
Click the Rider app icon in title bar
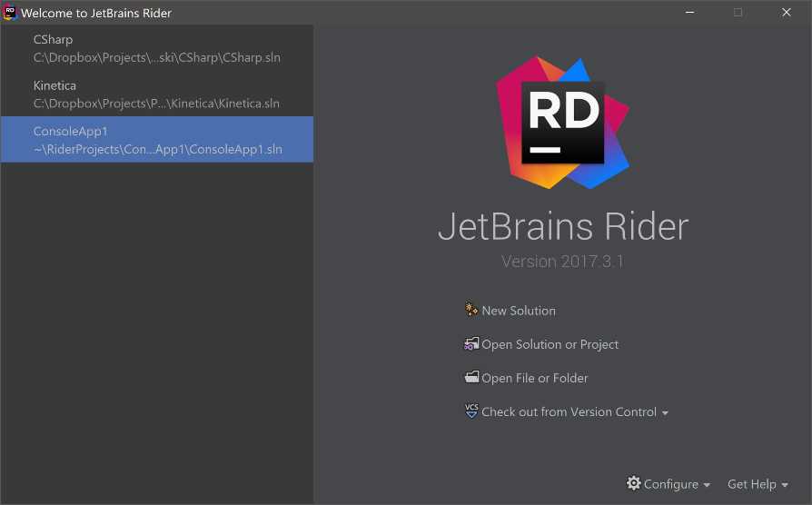coord(10,13)
